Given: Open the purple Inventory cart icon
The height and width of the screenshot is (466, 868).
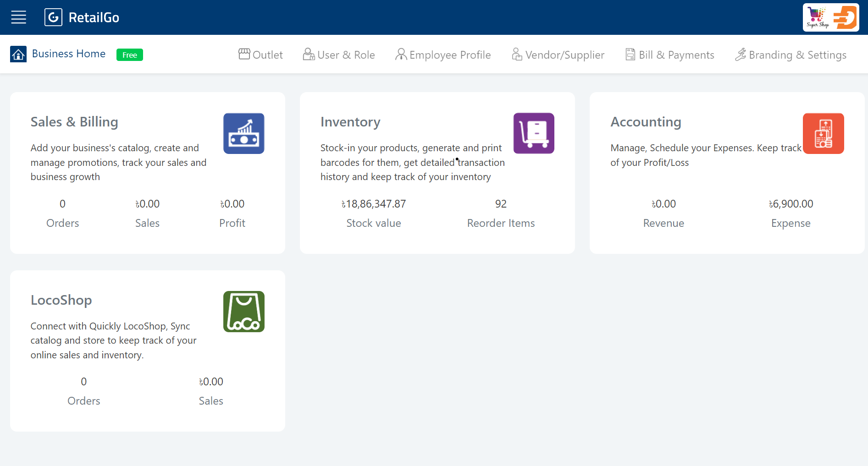Looking at the screenshot, I should (x=533, y=133).
